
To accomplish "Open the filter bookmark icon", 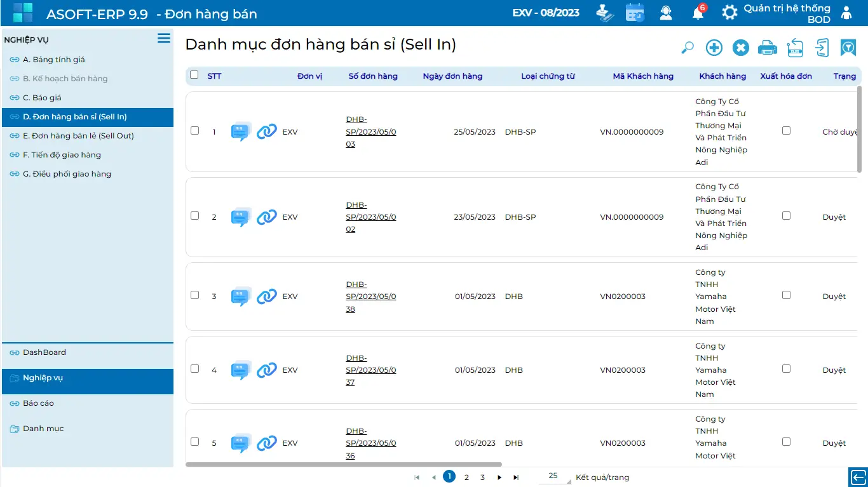I will coord(848,48).
